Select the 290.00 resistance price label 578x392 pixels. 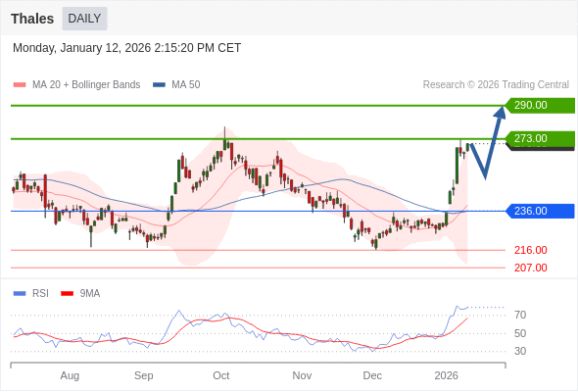point(540,106)
